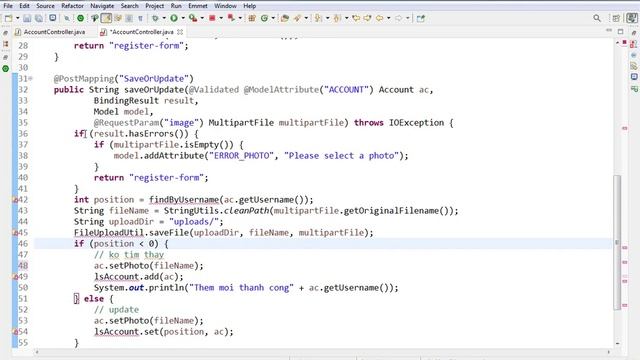Toggle block selection mode
Image resolution: width=640 pixels, height=360 pixels.
(x=129, y=18)
